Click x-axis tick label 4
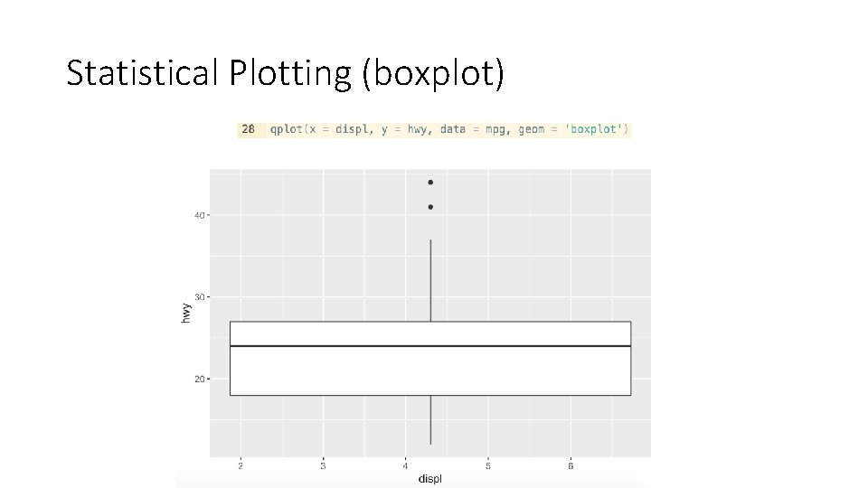Viewport: 868px width, 488px height. coord(405,465)
